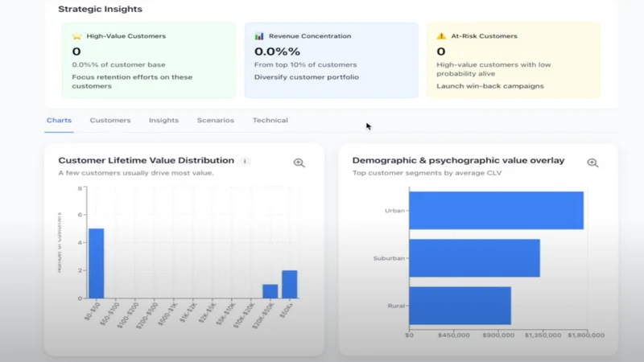Switch to the Customers tab
The height and width of the screenshot is (362, 644).
click(x=110, y=120)
